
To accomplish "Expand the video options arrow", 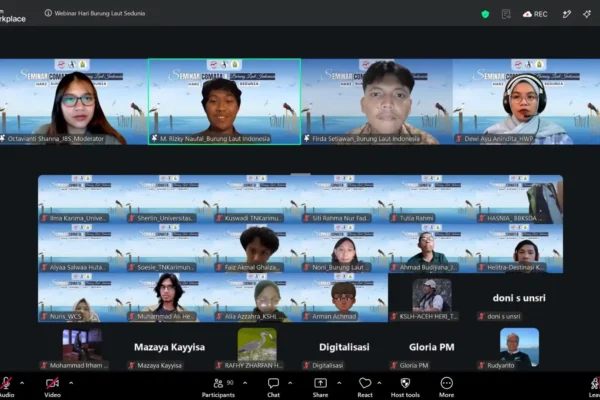I will (71, 383).
